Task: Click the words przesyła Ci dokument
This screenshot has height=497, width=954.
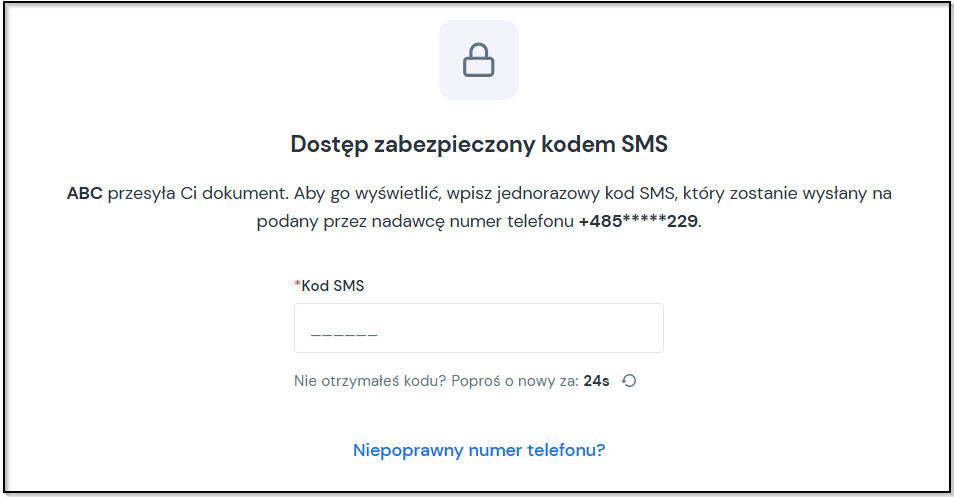Action: point(198,193)
